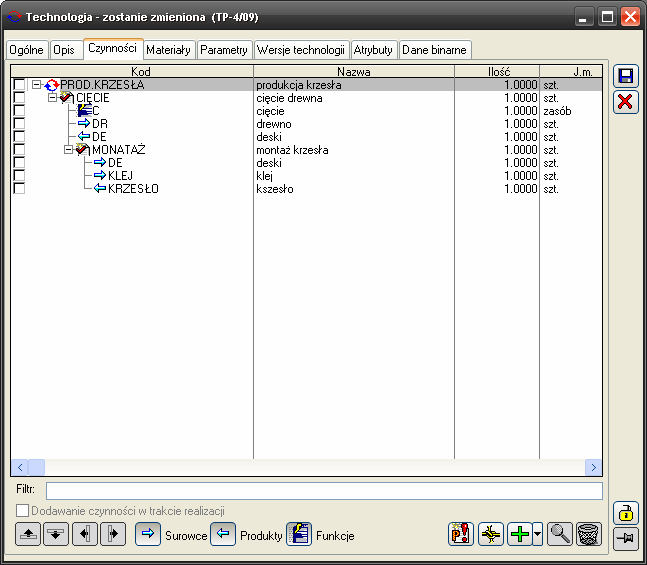The image size is (647, 565).
Task: Sort by the Nazwa column header
Action: pyautogui.click(x=354, y=71)
